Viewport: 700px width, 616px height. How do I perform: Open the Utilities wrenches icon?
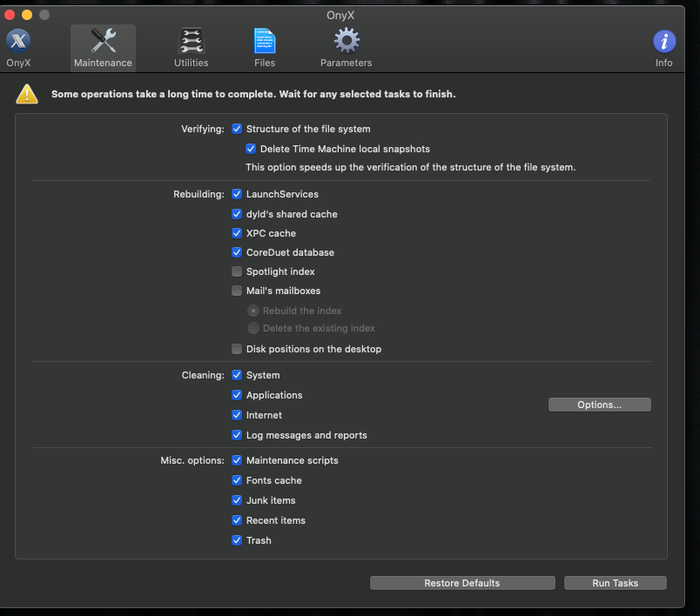pos(191,48)
